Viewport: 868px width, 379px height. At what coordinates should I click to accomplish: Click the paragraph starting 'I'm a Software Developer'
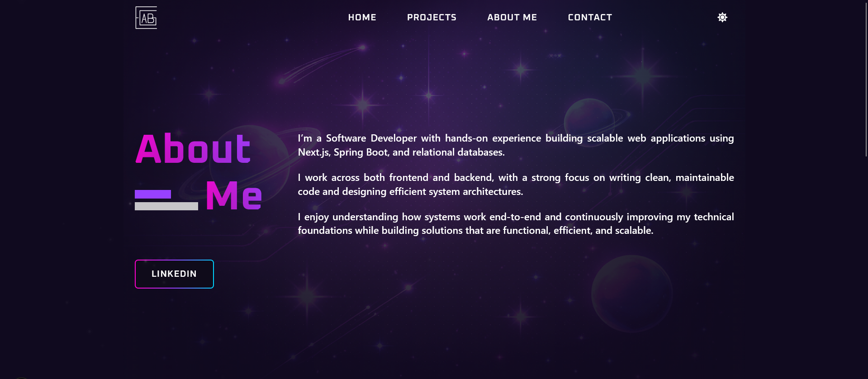[516, 145]
